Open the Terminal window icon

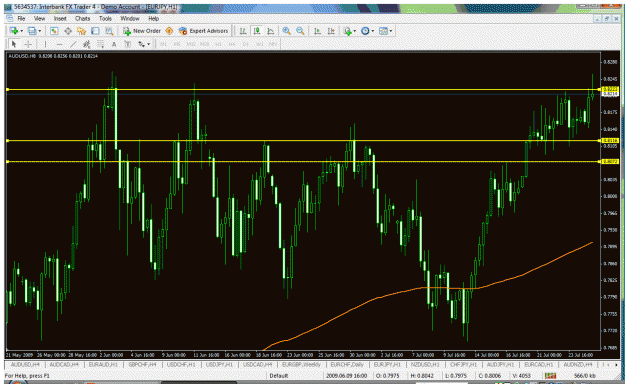[95, 31]
